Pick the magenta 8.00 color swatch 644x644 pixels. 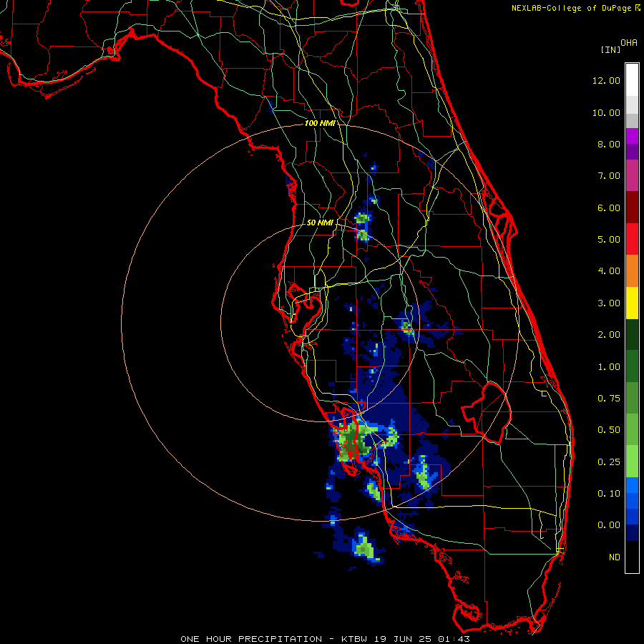tap(632, 136)
